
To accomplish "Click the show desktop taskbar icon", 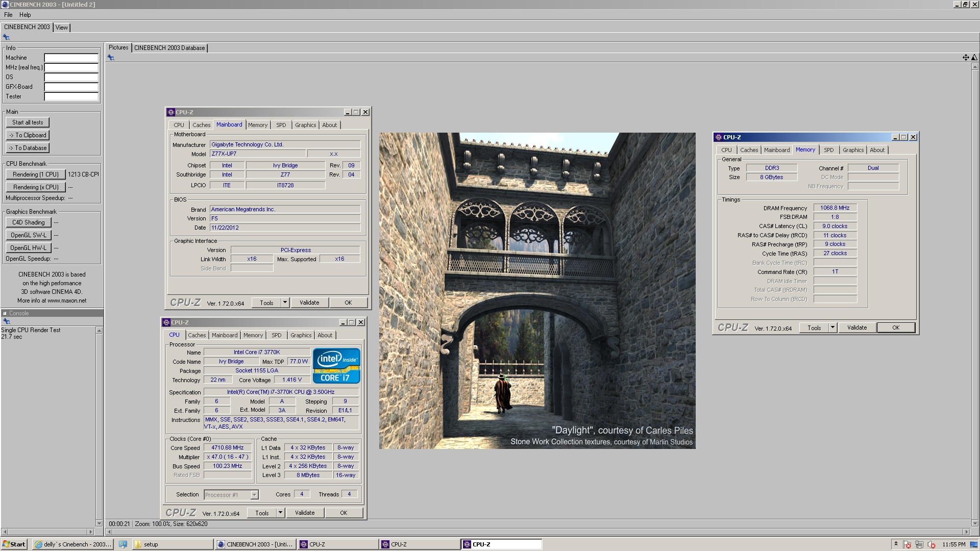I will tap(122, 544).
